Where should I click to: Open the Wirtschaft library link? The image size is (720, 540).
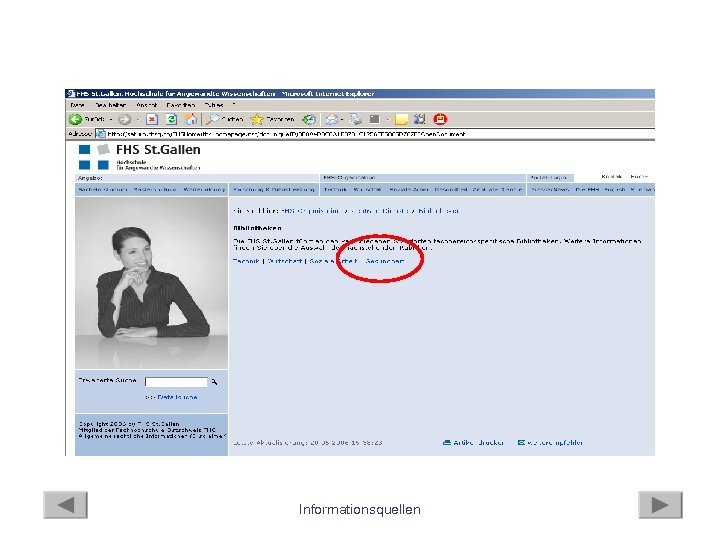284,261
